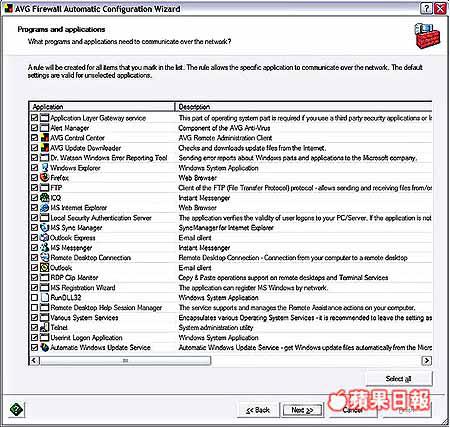
Task: Click the Remote Desktop Connection icon
Action: coord(44,258)
